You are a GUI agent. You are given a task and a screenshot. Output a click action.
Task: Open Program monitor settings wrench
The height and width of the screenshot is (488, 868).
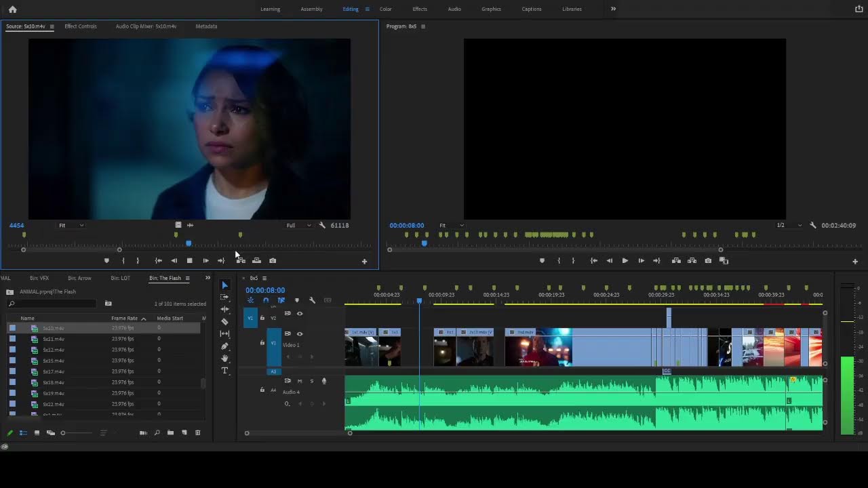coord(812,225)
